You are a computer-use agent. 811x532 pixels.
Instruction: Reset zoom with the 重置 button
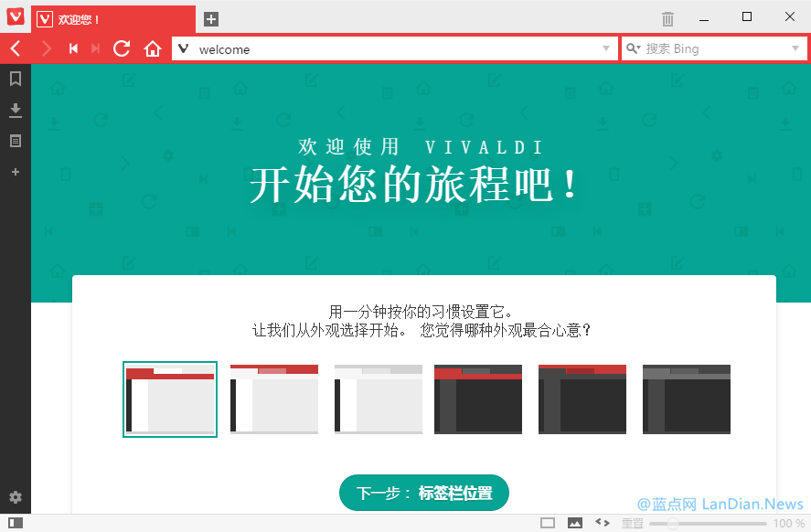coord(632,523)
